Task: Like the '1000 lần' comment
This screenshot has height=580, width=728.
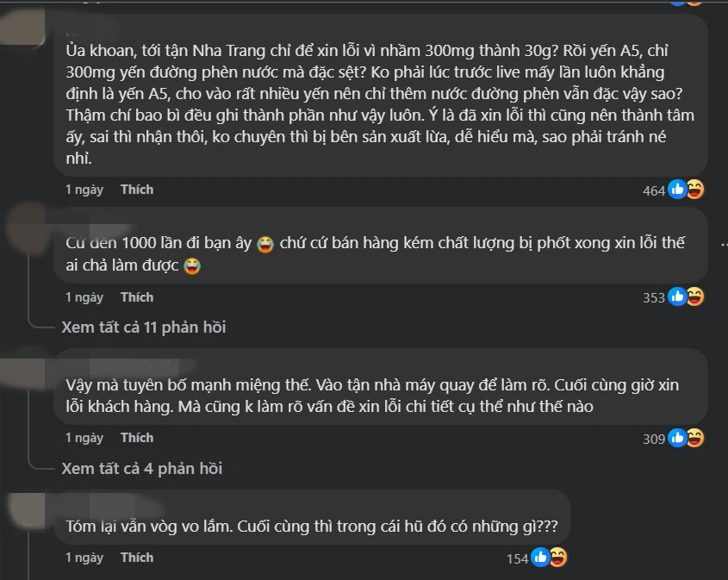Action: pyautogui.click(x=137, y=297)
